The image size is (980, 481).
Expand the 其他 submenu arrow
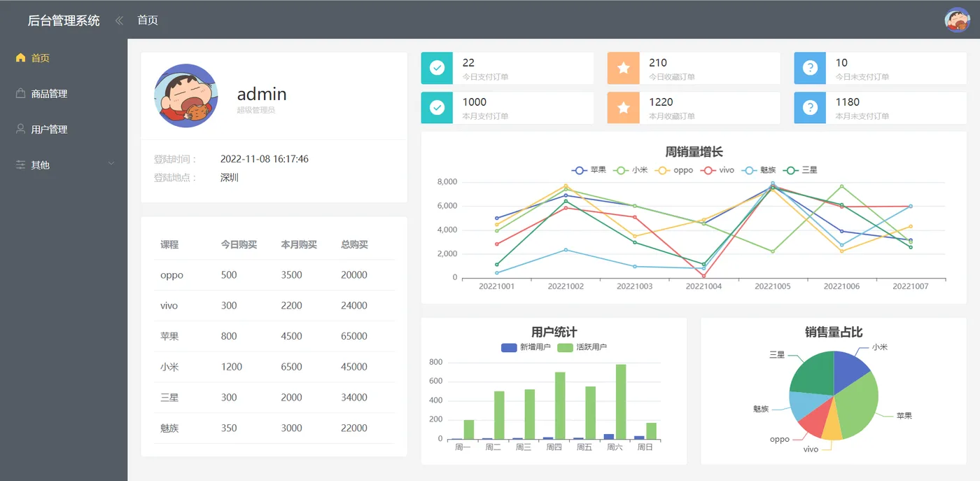point(111,164)
